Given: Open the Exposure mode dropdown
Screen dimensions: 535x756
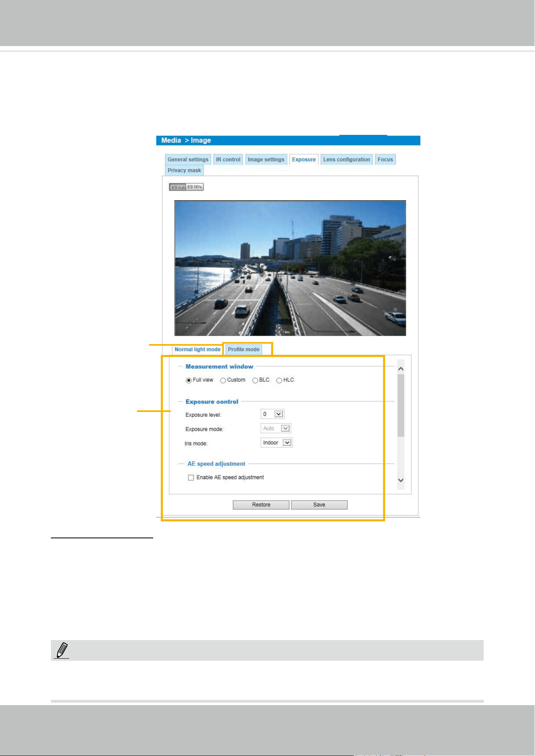Looking at the screenshot, I should click(x=276, y=428).
